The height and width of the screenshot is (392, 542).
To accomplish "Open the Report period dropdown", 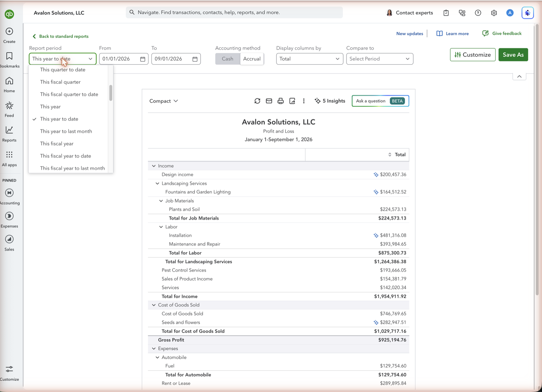I will tap(63, 59).
